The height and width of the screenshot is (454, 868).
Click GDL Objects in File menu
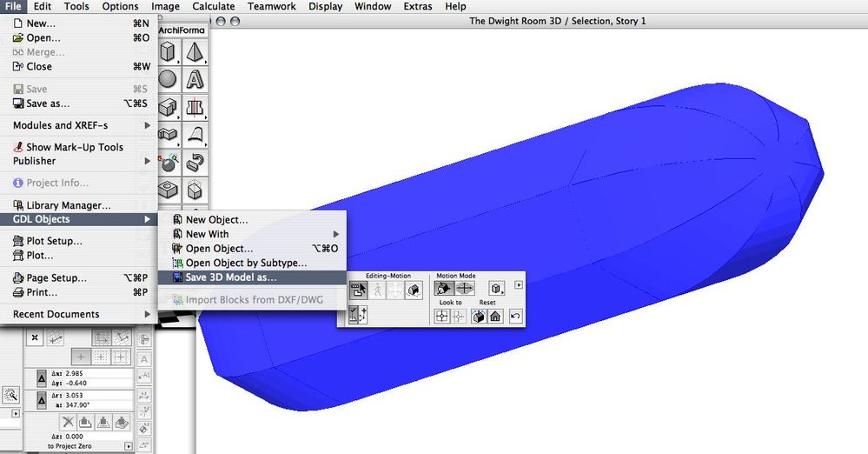tap(78, 219)
